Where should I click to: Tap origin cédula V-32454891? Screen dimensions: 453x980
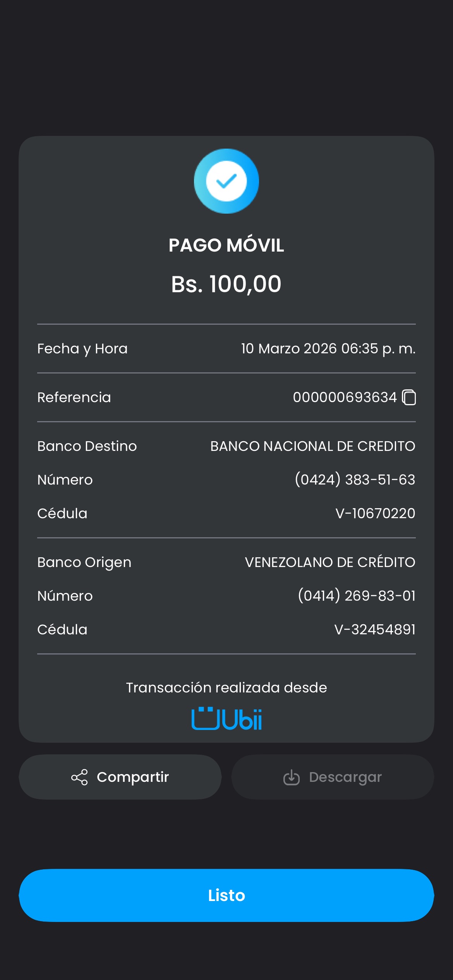pos(374,630)
